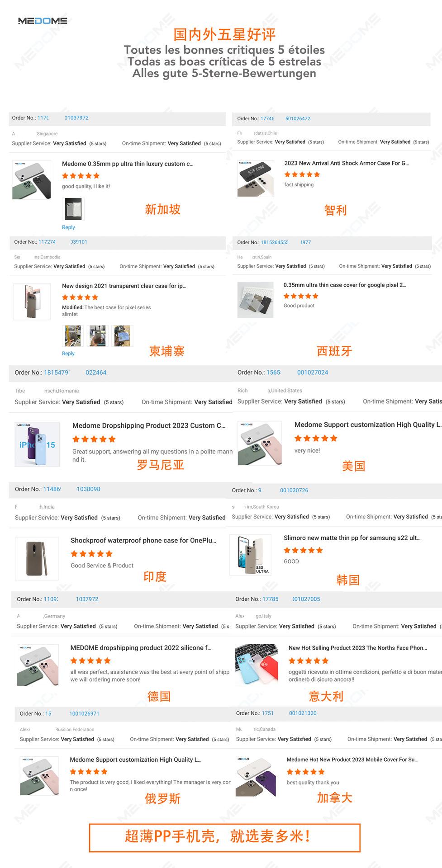
Task: Click "Slimoro new matte thin pp" title
Action: coord(352,538)
